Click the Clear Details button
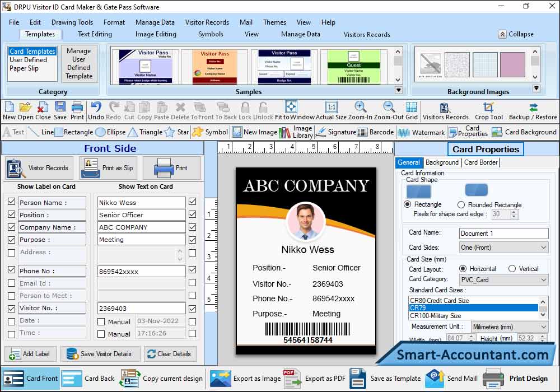 pyautogui.click(x=170, y=354)
